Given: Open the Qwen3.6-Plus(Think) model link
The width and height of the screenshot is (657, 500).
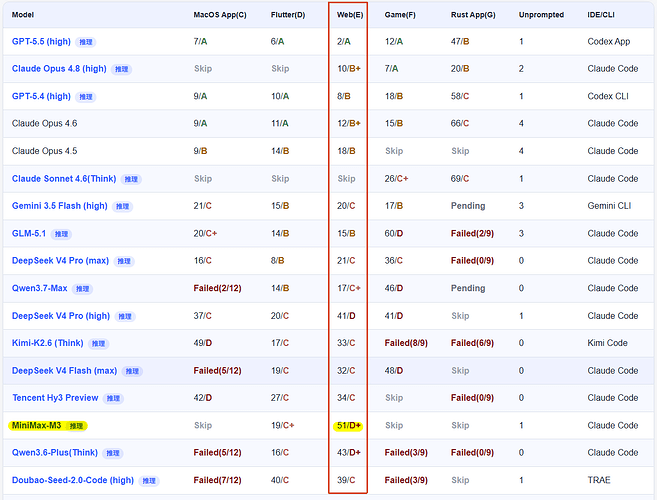Looking at the screenshot, I should pos(54,453).
